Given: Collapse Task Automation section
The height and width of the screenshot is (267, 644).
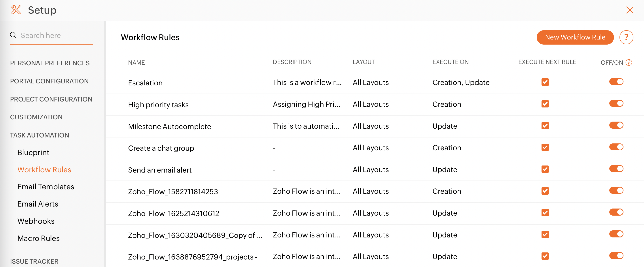Looking at the screenshot, I should 40,135.
